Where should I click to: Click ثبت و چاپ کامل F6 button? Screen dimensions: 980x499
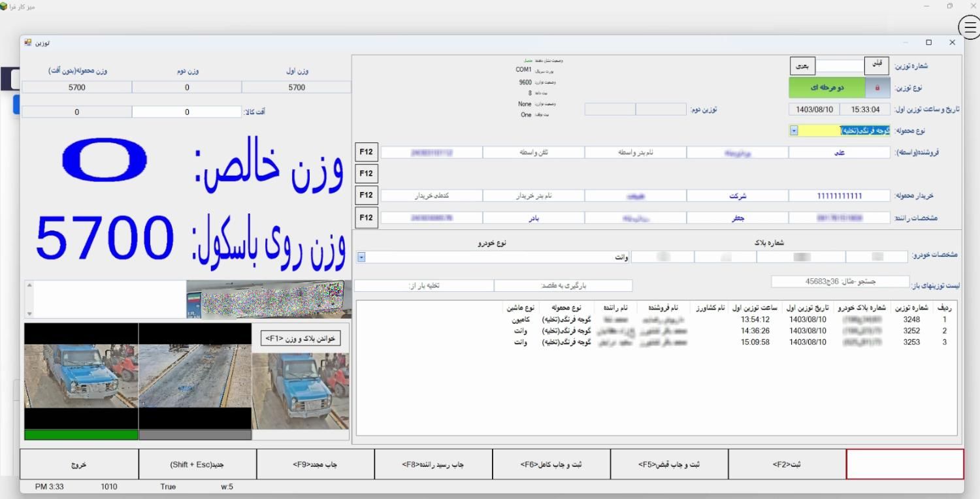pos(551,464)
